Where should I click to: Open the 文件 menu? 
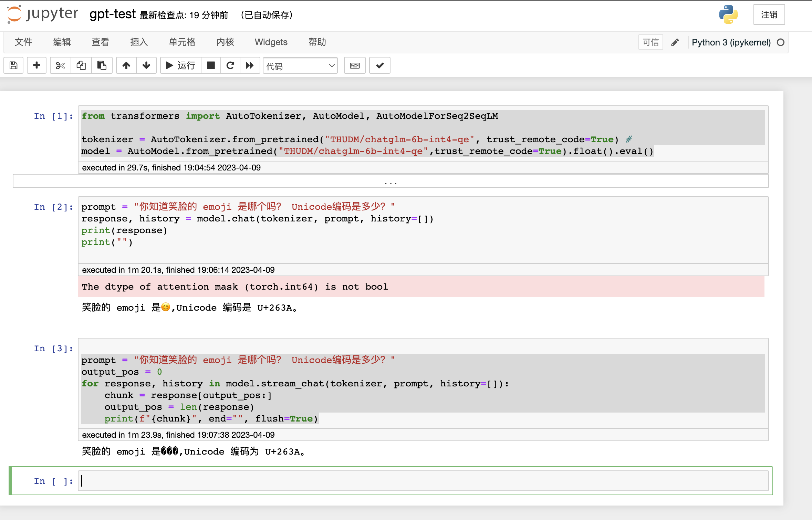(x=23, y=42)
